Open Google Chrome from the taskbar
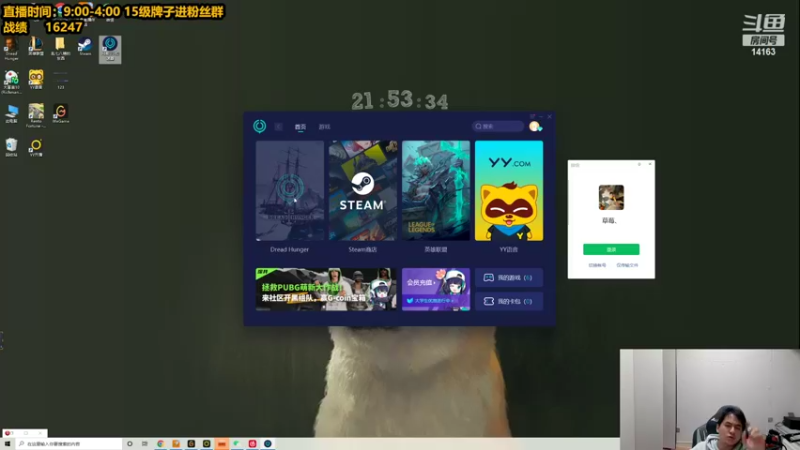The image size is (800, 450). click(161, 444)
